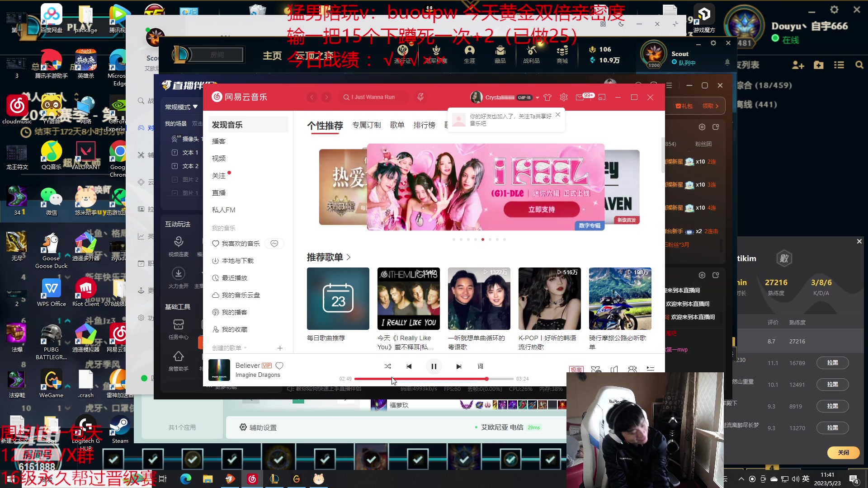Screen dimensions: 868x488
Task: Open the listen-together icon in player bar
Action: tap(632, 369)
